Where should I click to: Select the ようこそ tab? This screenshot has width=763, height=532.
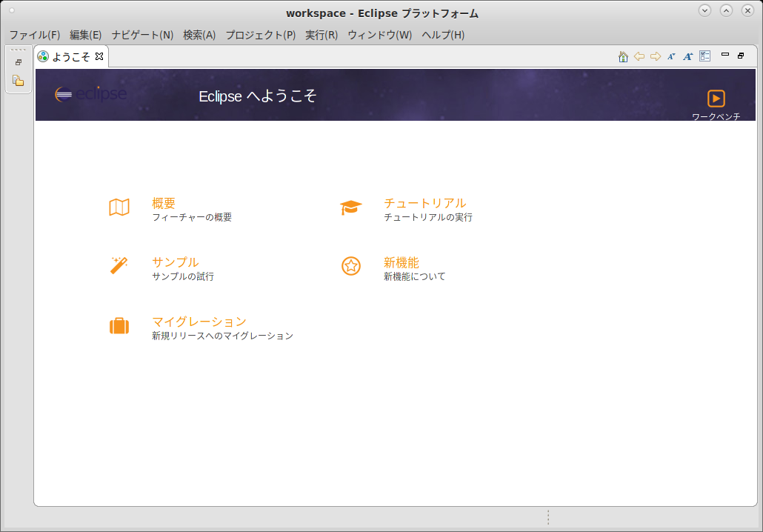pos(71,57)
